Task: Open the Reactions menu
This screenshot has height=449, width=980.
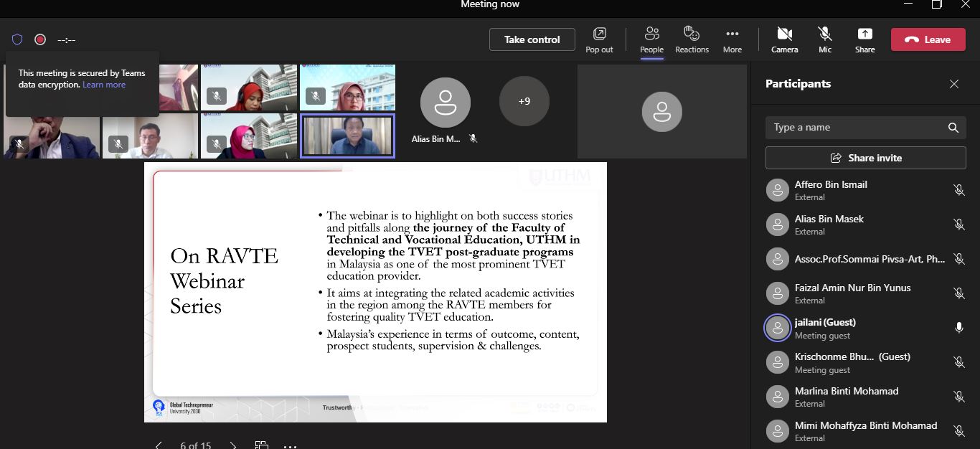Action: pos(692,40)
